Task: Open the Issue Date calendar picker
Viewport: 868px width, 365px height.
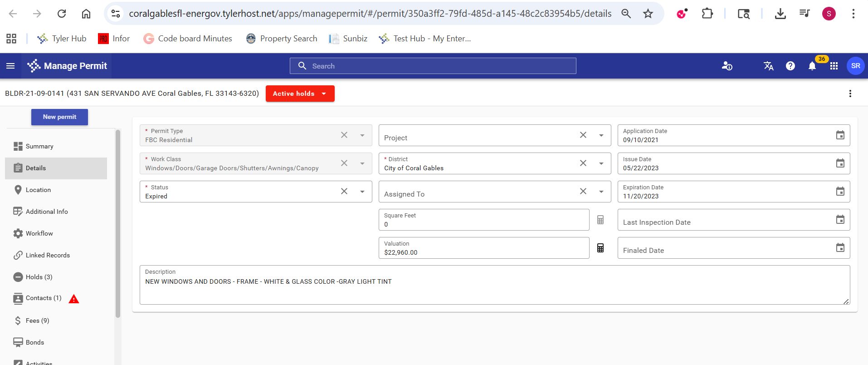Action: [840, 163]
